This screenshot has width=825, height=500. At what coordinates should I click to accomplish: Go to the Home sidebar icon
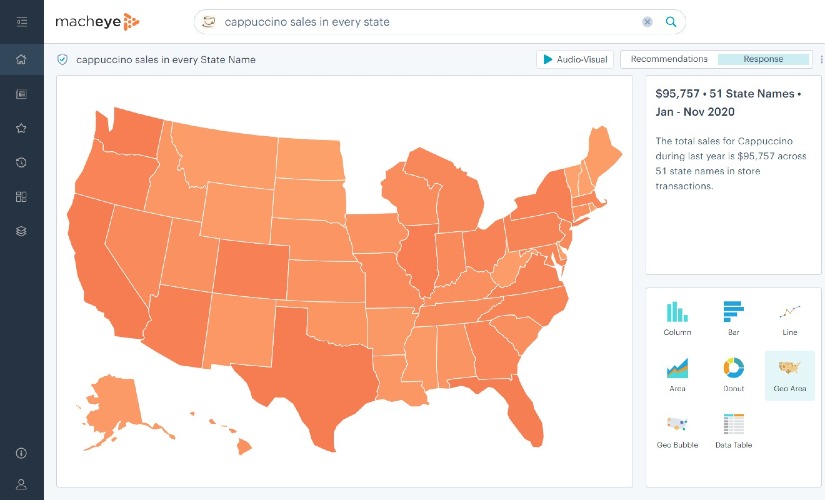pos(21,59)
